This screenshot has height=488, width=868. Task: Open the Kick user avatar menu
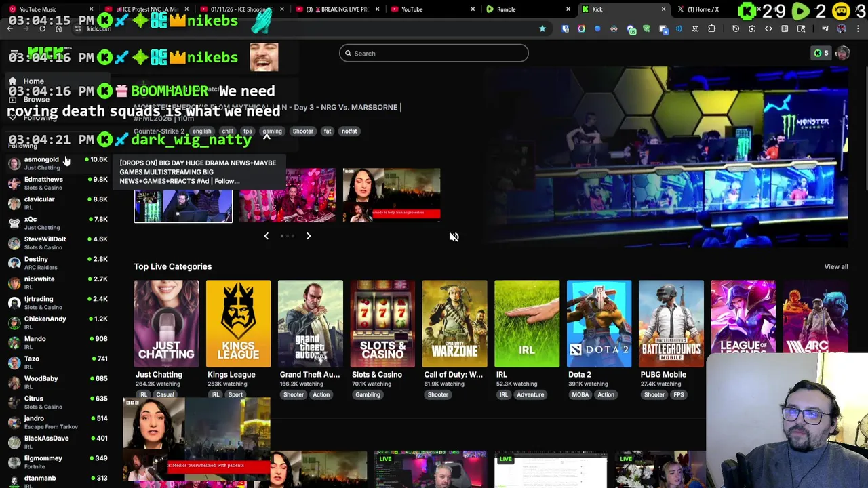click(843, 53)
